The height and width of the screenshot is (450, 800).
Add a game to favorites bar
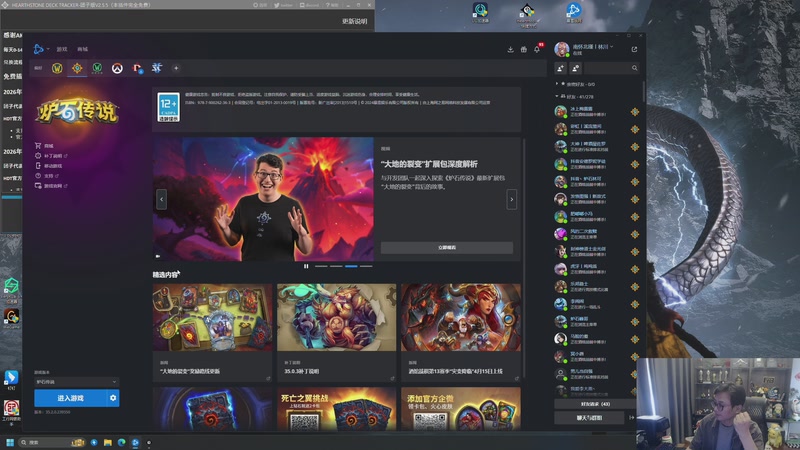click(x=176, y=68)
